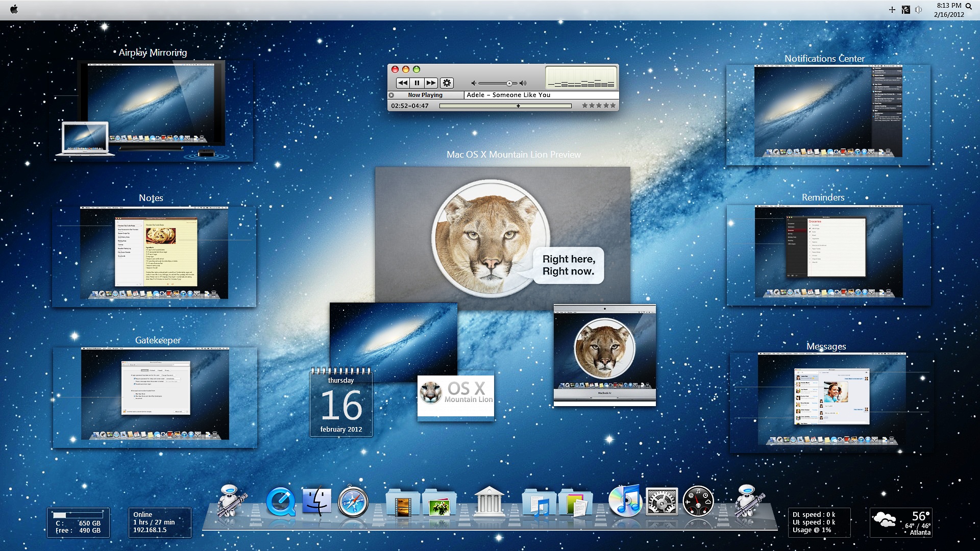
Task: Click the 02:52-04:47 time readout
Action: tap(410, 106)
